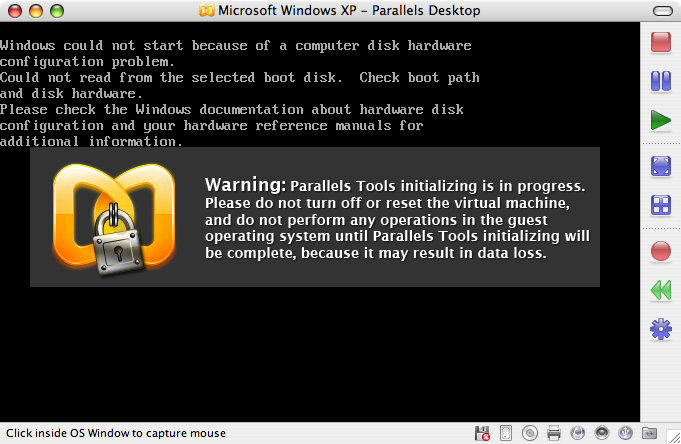
Task: Click the window resize grip corner
Action: coord(675,438)
